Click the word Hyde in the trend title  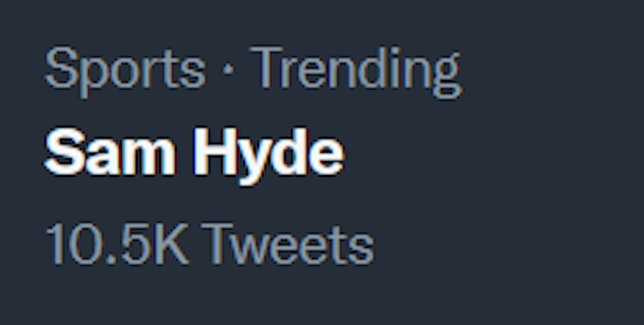click(x=268, y=153)
